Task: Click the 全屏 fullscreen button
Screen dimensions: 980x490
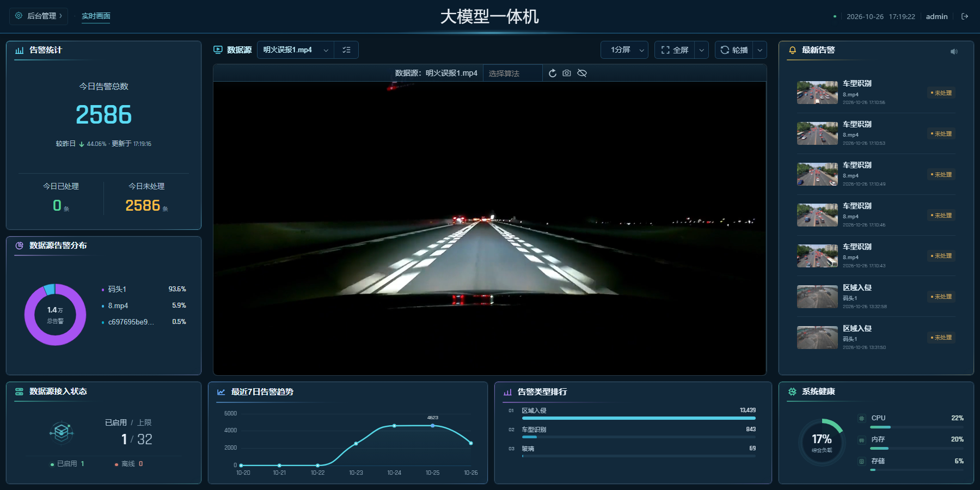Action: coord(675,50)
